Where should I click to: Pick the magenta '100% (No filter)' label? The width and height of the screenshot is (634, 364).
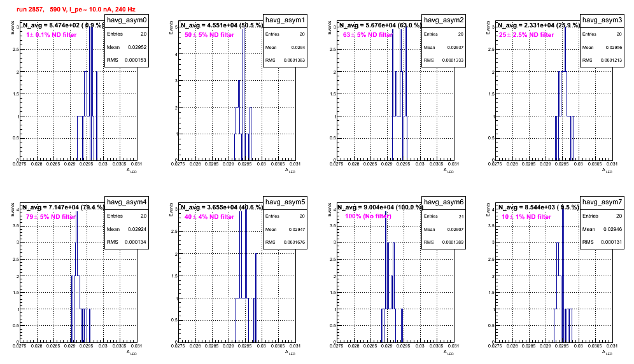click(369, 216)
